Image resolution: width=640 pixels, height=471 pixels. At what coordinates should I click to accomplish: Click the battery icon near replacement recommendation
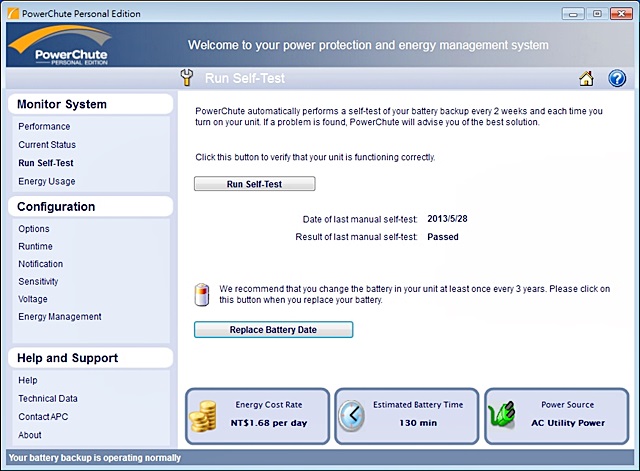point(202,295)
